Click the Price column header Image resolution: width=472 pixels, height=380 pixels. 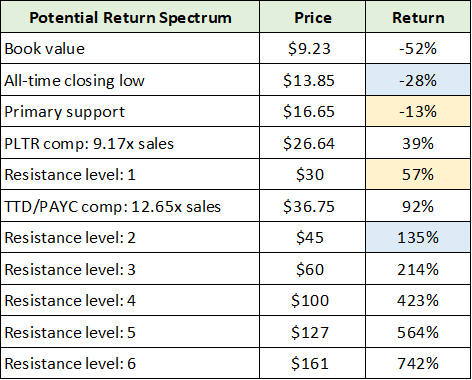point(312,17)
